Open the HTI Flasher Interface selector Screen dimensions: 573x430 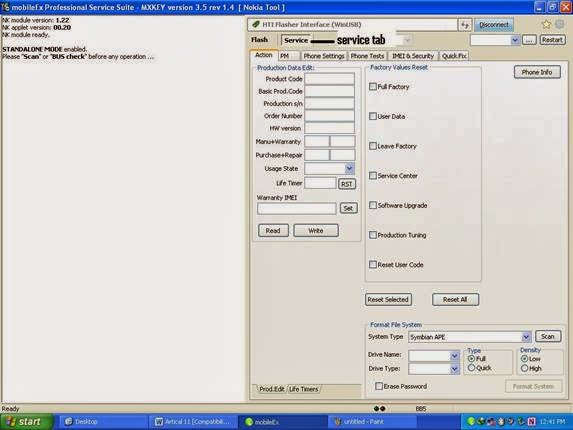coord(353,24)
